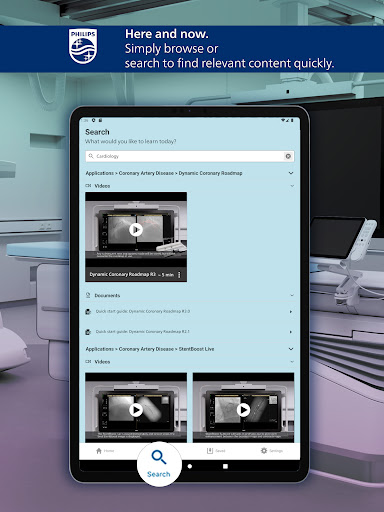Play the second StentBoost Live video
The image size is (384, 512).
point(243,410)
